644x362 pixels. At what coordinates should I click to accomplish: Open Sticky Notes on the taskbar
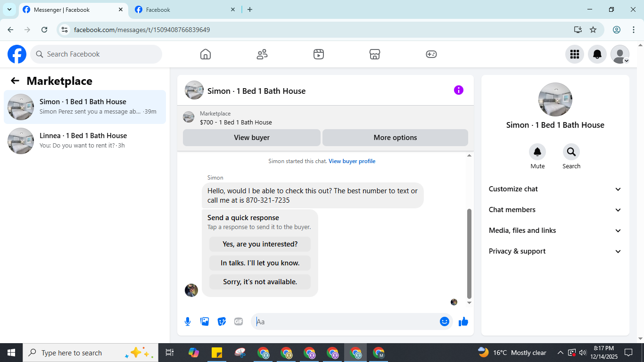pos(217,353)
